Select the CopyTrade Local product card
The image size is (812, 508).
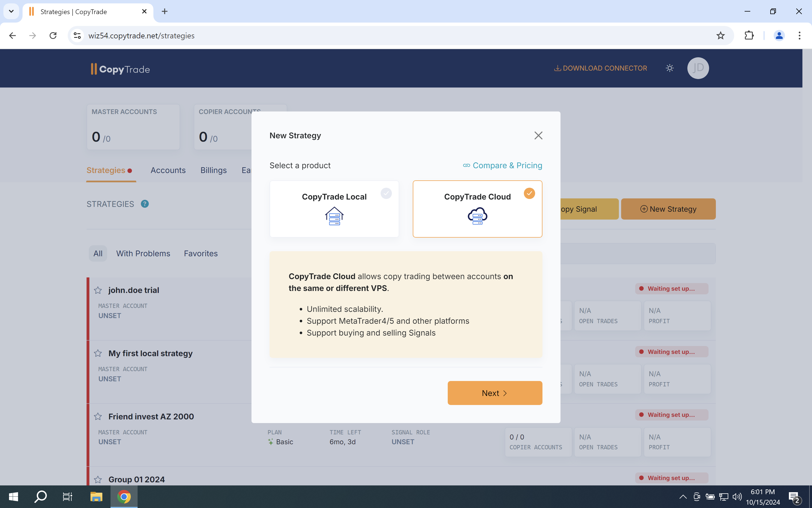pyautogui.click(x=334, y=209)
